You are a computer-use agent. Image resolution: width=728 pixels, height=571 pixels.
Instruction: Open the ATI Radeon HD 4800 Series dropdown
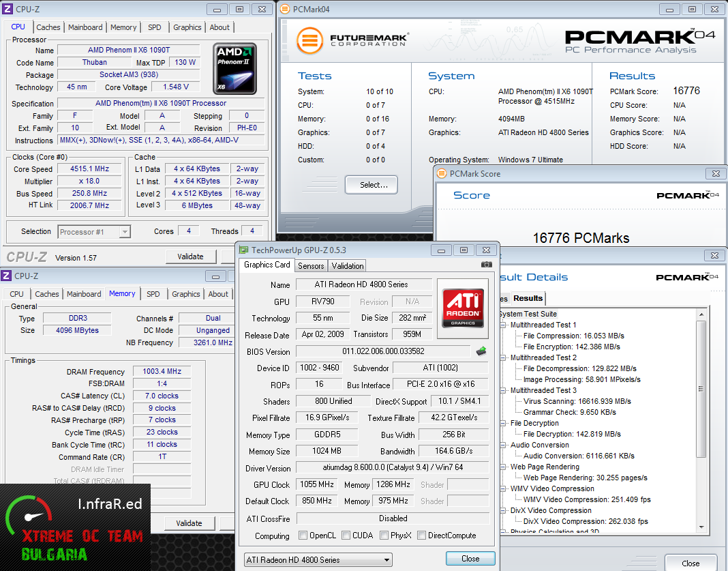click(x=318, y=560)
